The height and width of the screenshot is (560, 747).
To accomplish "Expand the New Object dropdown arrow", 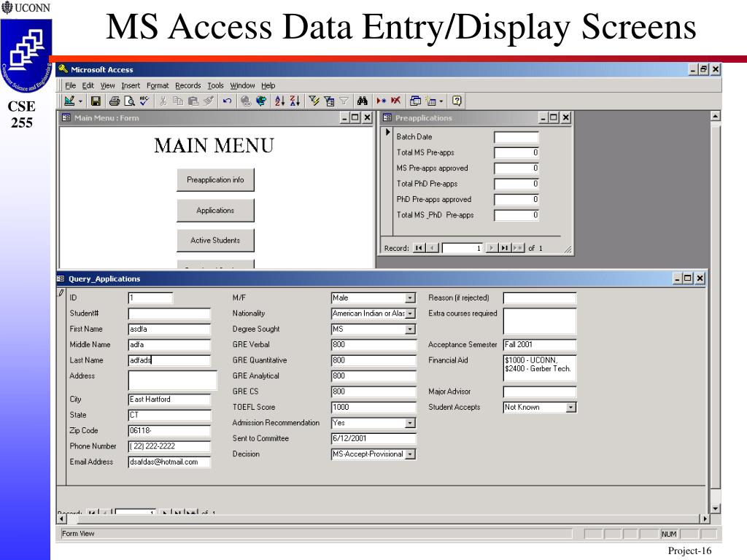I will [x=441, y=101].
